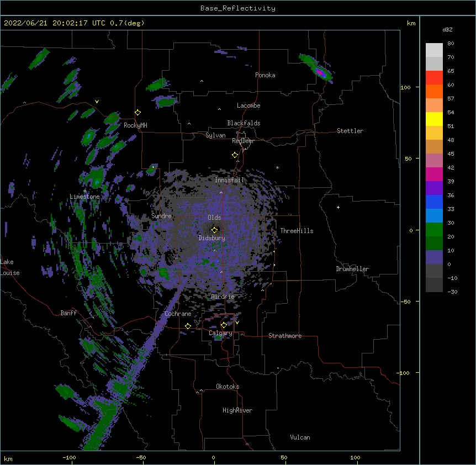Click the white asterisk marker east of Innisfail
The height and width of the screenshot is (465, 476).
click(x=277, y=167)
